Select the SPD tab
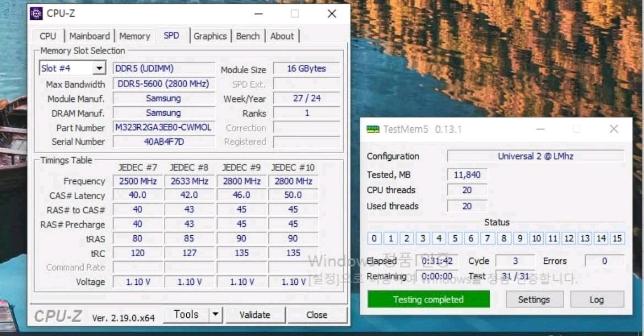The height and width of the screenshot is (336, 644). tap(171, 36)
